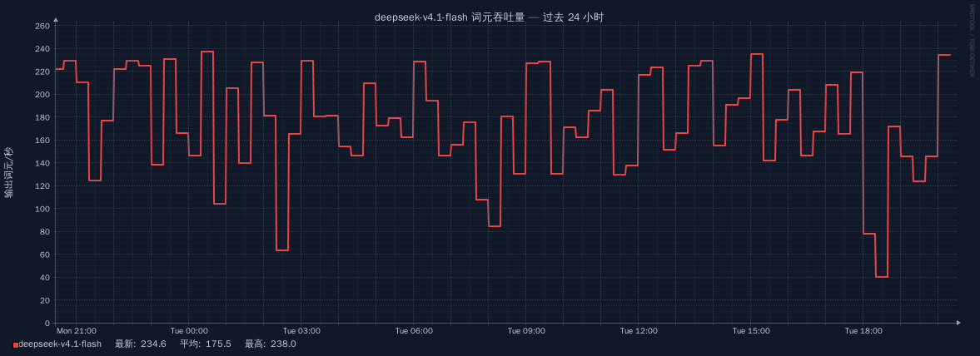
Task: Click the 'Tue 03:00' x-axis label
Action: pyautogui.click(x=301, y=330)
